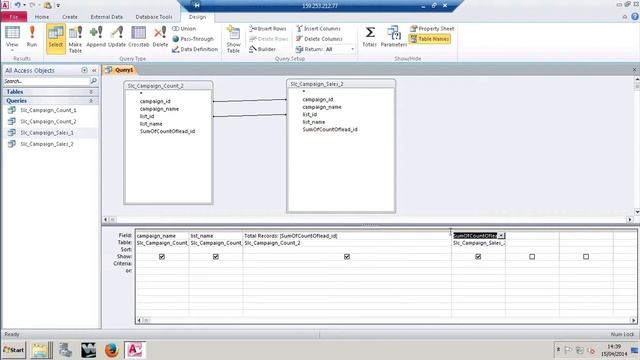Toggle the Totals sigma button

click(x=370, y=36)
